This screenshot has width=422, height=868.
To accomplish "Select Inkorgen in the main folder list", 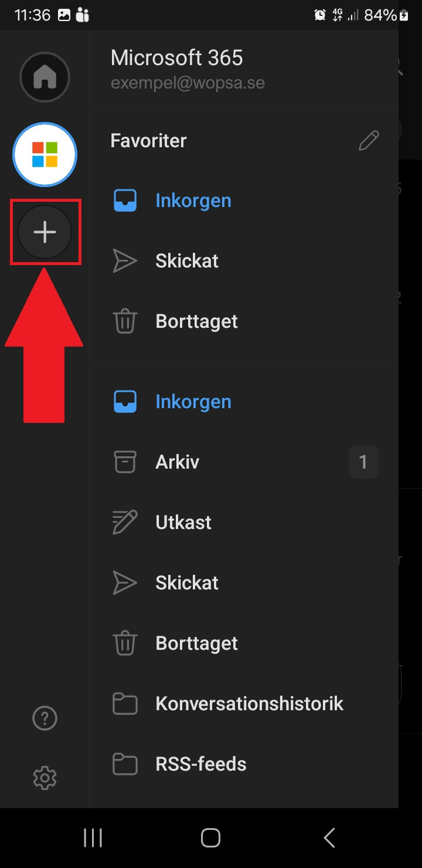I will 193,402.
